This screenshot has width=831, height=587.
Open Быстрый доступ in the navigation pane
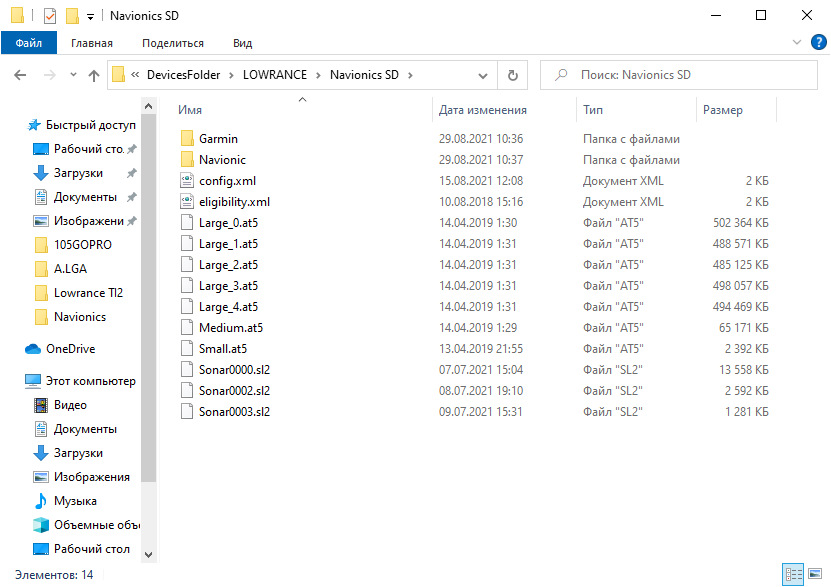(x=91, y=125)
